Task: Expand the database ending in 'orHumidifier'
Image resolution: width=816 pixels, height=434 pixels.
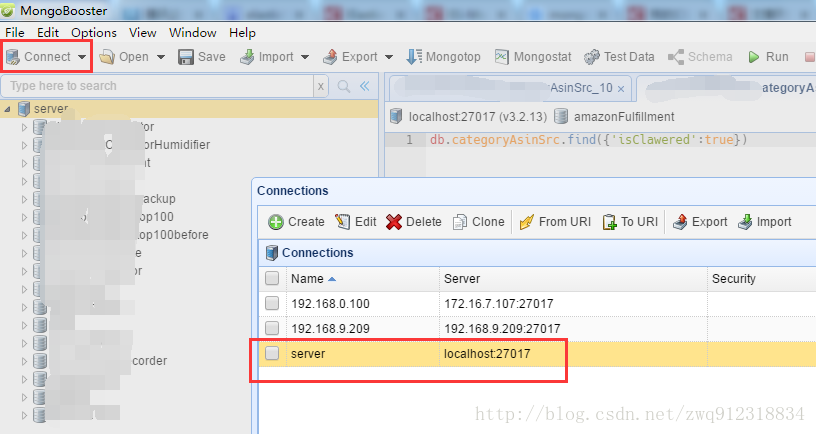Action: pyautogui.click(x=24, y=145)
